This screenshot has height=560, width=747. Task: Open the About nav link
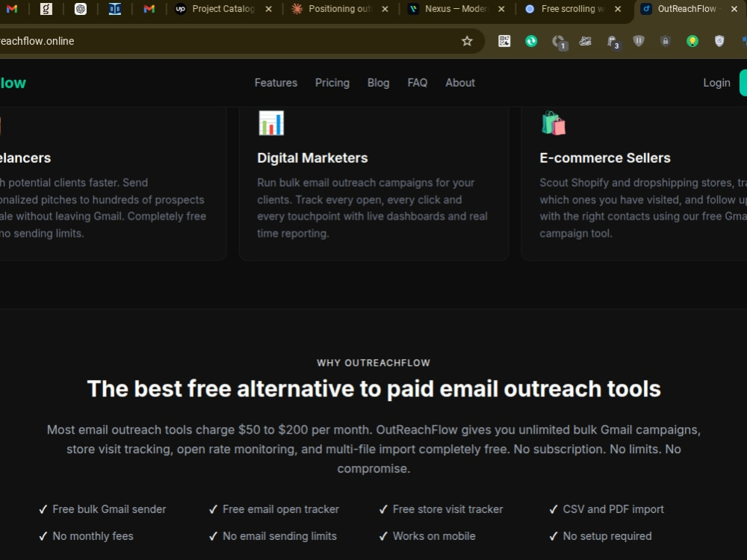pos(459,83)
